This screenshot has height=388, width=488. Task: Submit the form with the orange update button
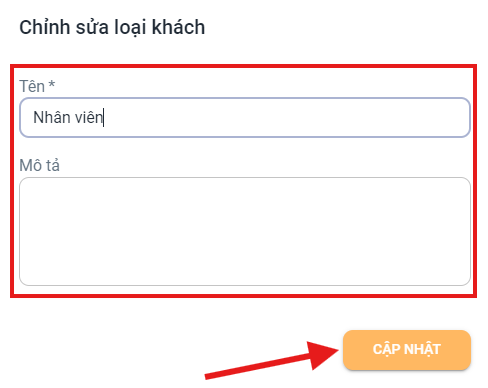(x=407, y=350)
